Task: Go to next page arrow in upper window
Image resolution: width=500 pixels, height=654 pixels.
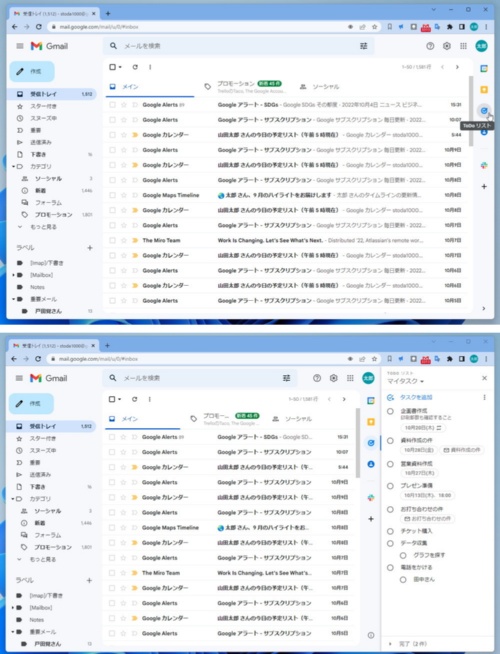Action: click(x=457, y=67)
